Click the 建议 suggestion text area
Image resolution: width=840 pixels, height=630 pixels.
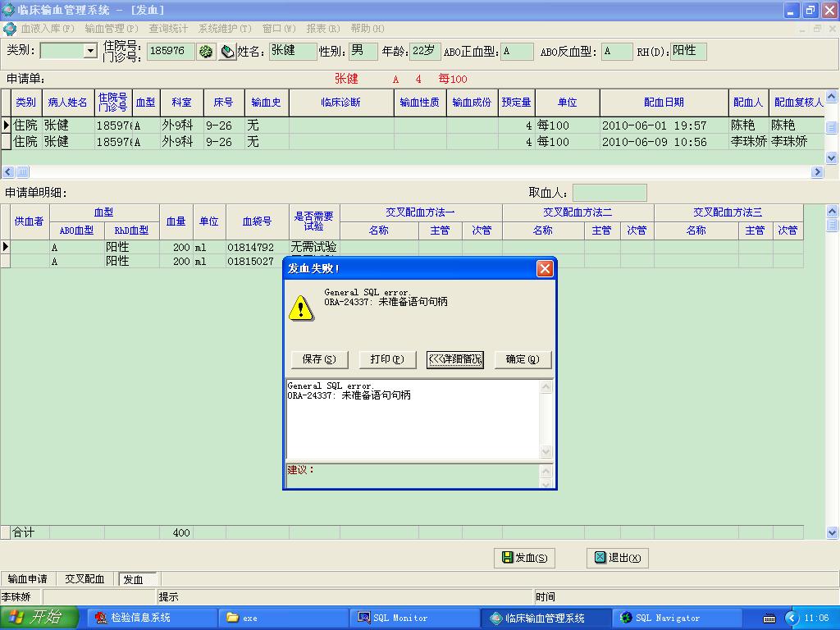pos(413,475)
